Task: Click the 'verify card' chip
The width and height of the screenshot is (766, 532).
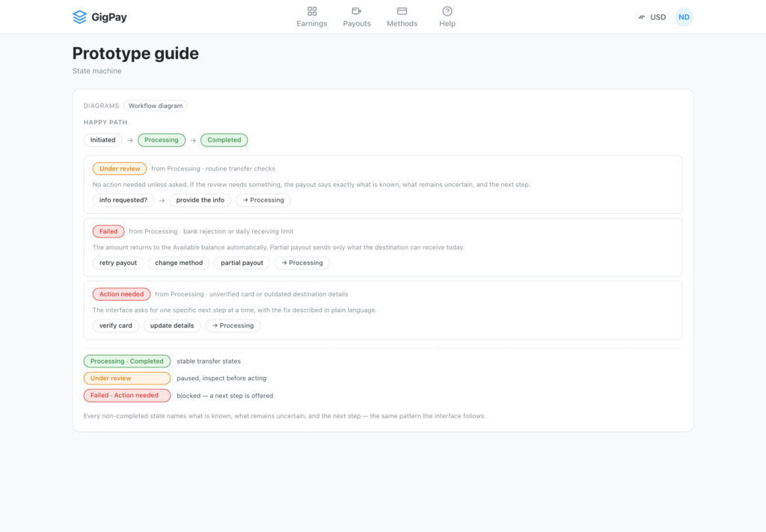Action: click(x=115, y=325)
